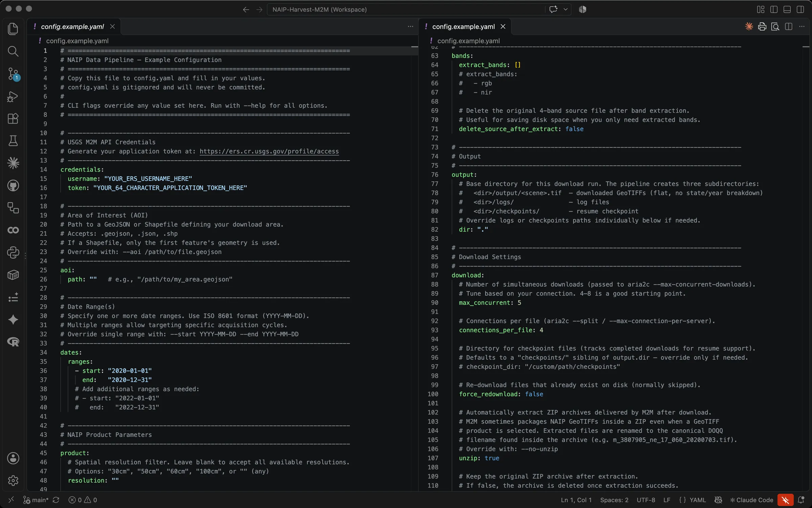
Task: Click the file search preview icon in right toolbar
Action: coord(775,26)
